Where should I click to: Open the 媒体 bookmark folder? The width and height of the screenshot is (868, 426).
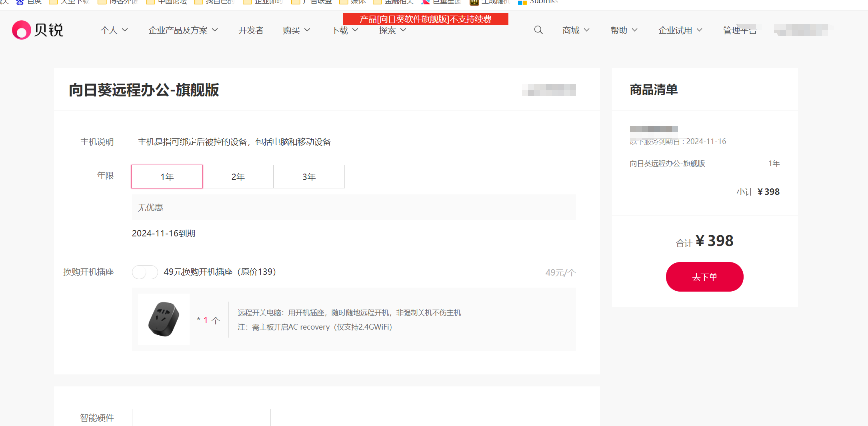[x=352, y=2]
